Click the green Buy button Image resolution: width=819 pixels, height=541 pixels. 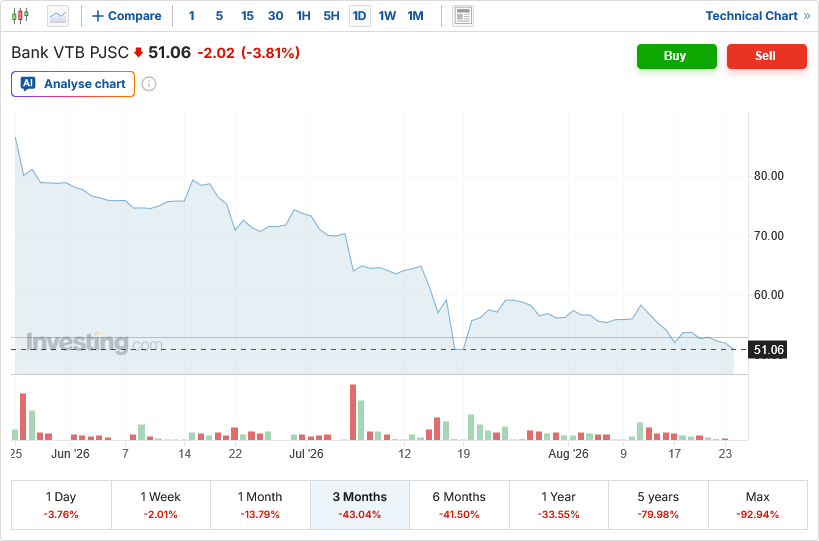[676, 56]
